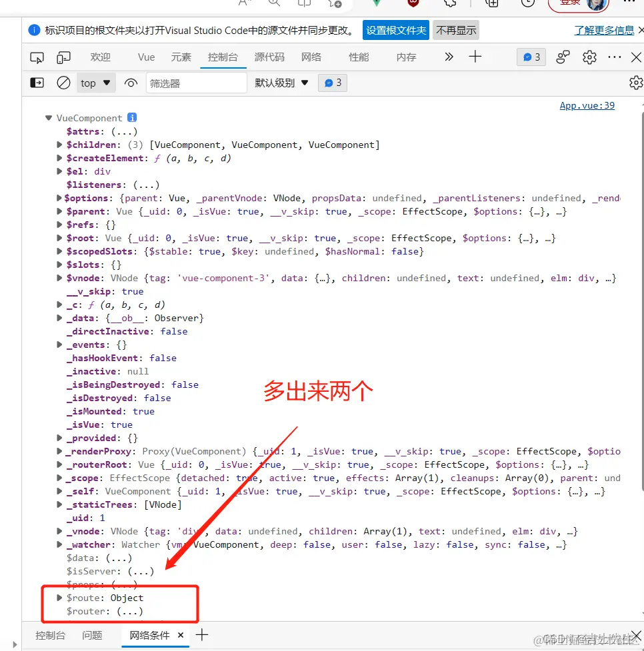Expand the _scope EffectScope entry
Image resolution: width=644 pixels, height=651 pixels.
point(59,478)
